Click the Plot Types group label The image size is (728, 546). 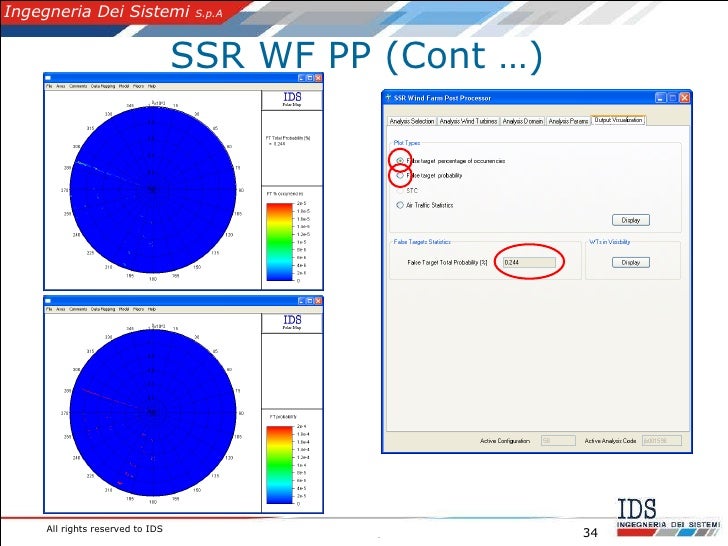coord(407,143)
